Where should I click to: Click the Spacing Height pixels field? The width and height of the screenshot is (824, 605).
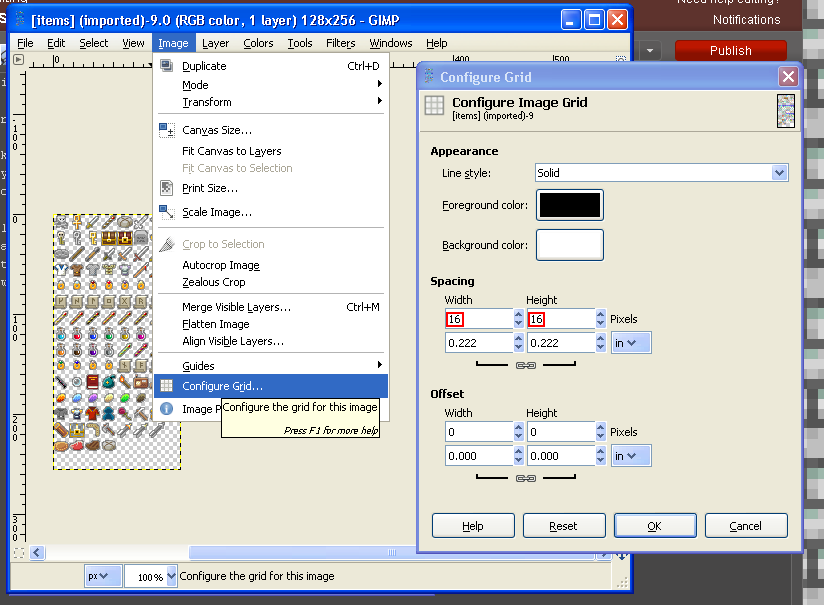click(561, 319)
